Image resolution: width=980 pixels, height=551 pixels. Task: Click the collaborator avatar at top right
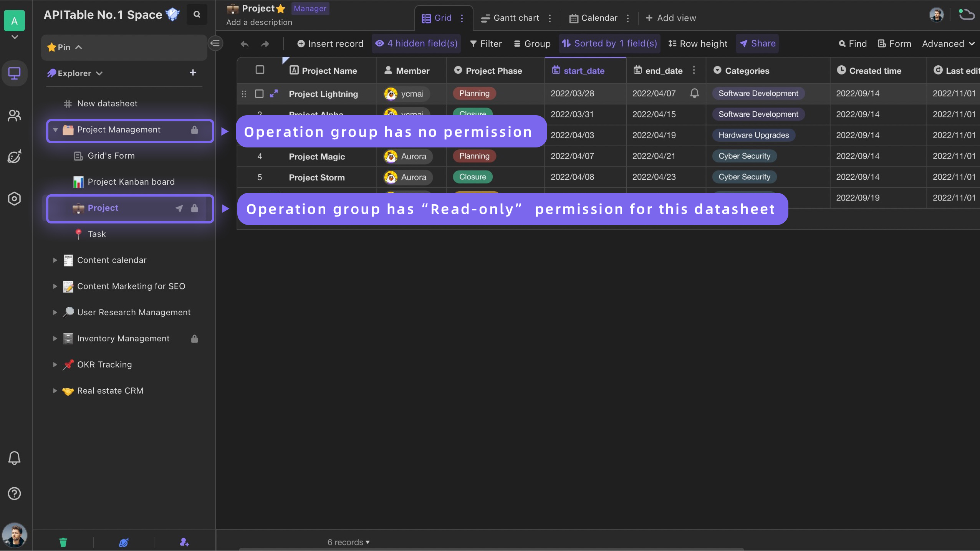click(937, 15)
